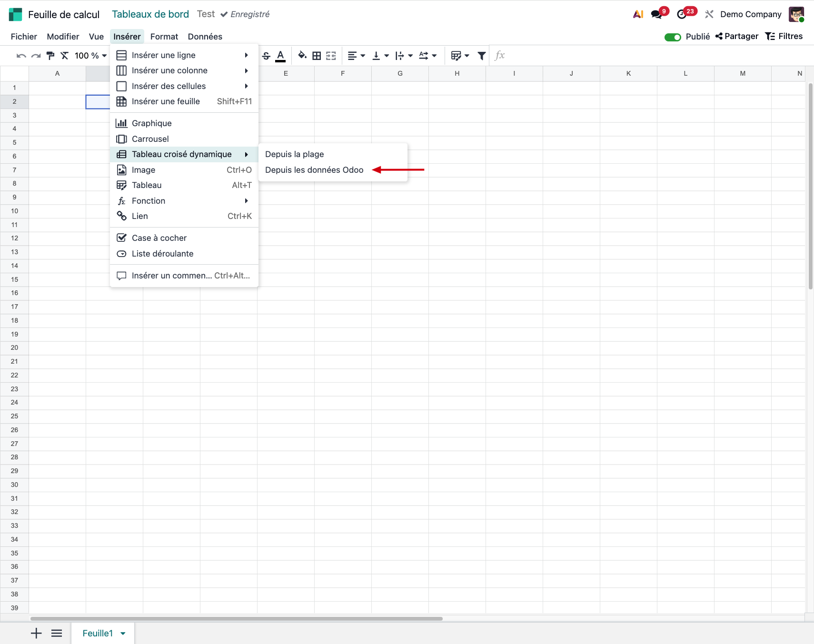This screenshot has width=814, height=644.
Task: Open the 100 % zoom dropdown
Action: click(x=90, y=56)
